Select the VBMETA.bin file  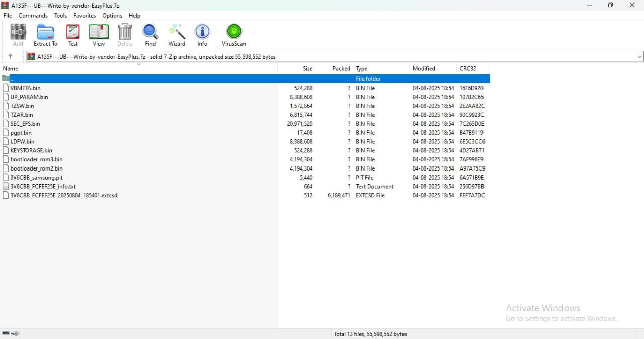pos(26,88)
